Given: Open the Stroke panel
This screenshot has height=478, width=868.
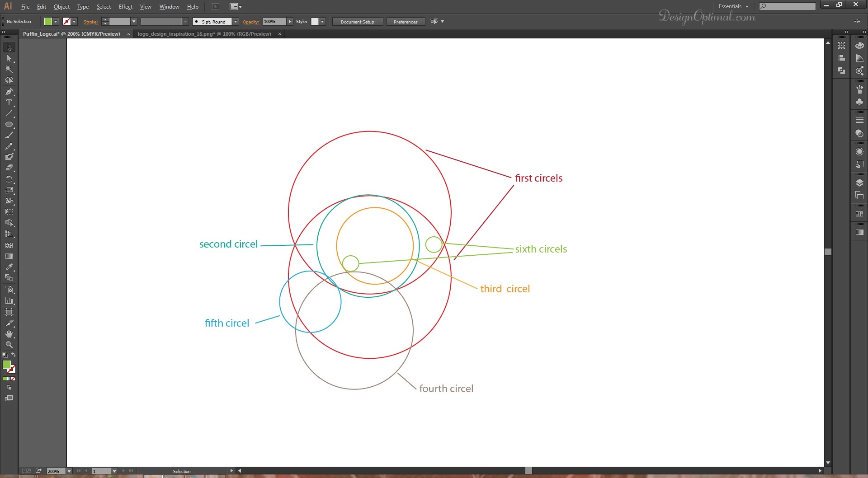Looking at the screenshot, I should (x=859, y=121).
